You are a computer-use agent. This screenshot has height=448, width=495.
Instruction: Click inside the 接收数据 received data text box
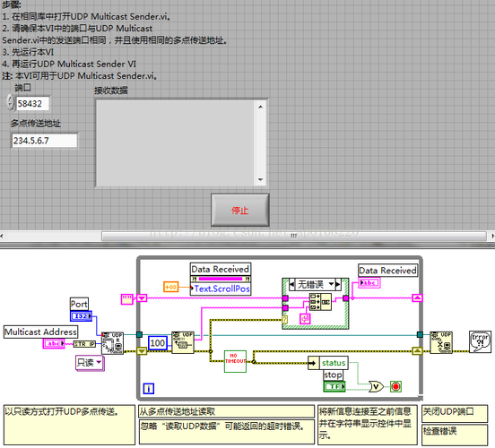coord(175,143)
